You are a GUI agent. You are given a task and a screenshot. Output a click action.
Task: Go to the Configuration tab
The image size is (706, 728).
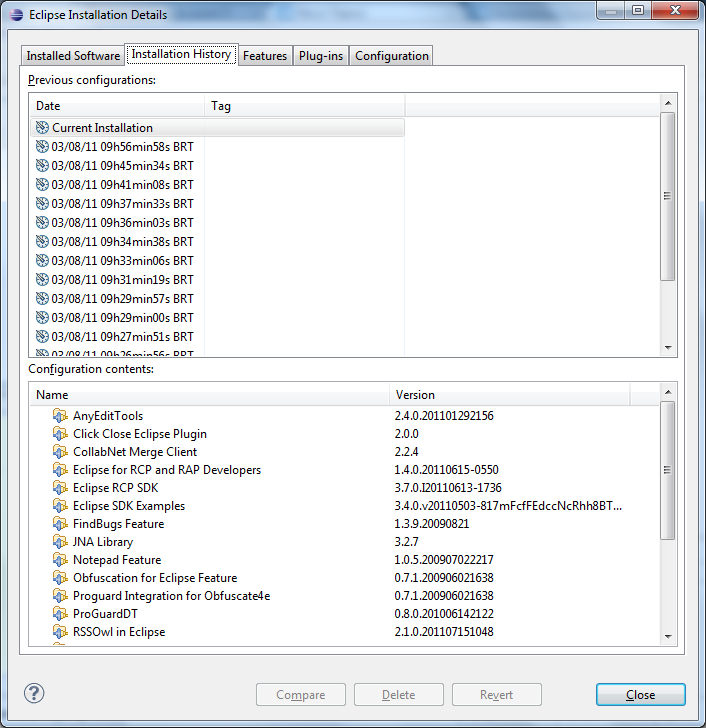tap(391, 56)
